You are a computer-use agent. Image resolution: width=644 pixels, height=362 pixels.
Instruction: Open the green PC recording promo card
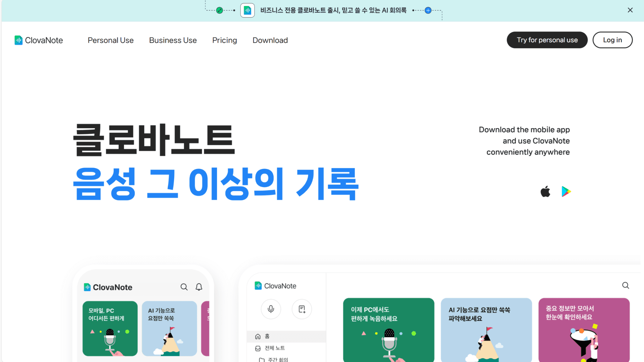click(x=389, y=330)
